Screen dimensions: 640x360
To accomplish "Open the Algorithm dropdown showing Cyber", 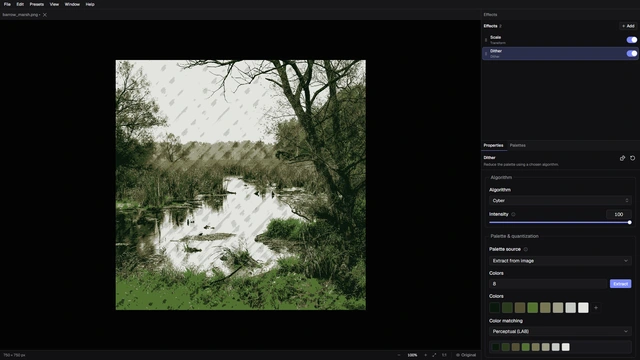I will (560, 200).
